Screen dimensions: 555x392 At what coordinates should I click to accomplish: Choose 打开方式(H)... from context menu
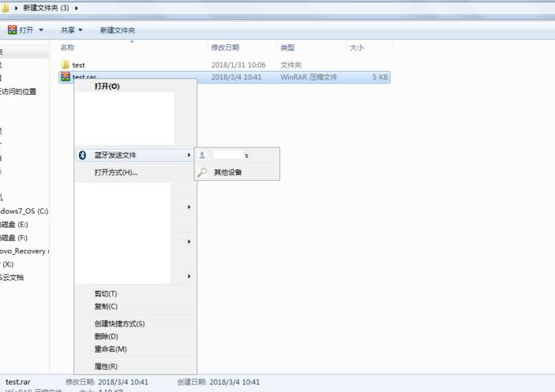(115, 172)
